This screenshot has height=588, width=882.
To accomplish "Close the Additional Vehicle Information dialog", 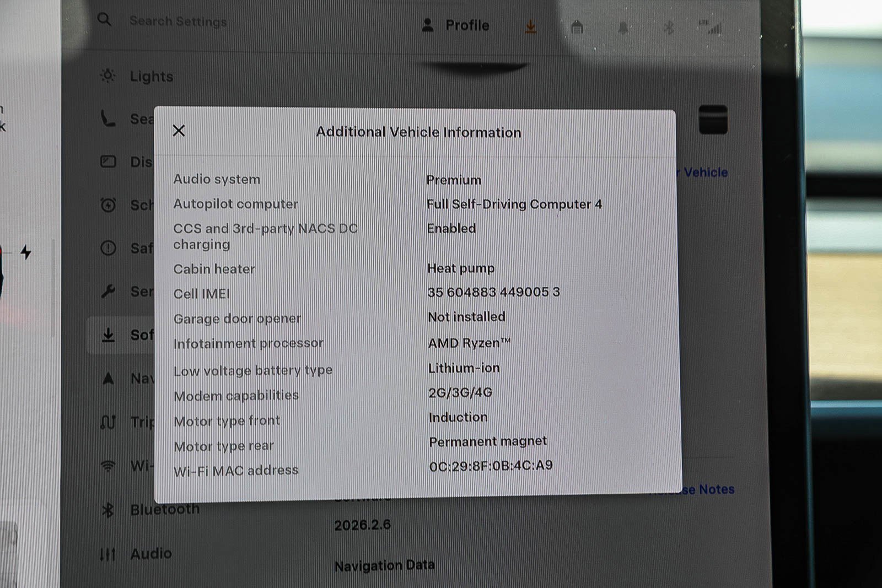I will [179, 131].
